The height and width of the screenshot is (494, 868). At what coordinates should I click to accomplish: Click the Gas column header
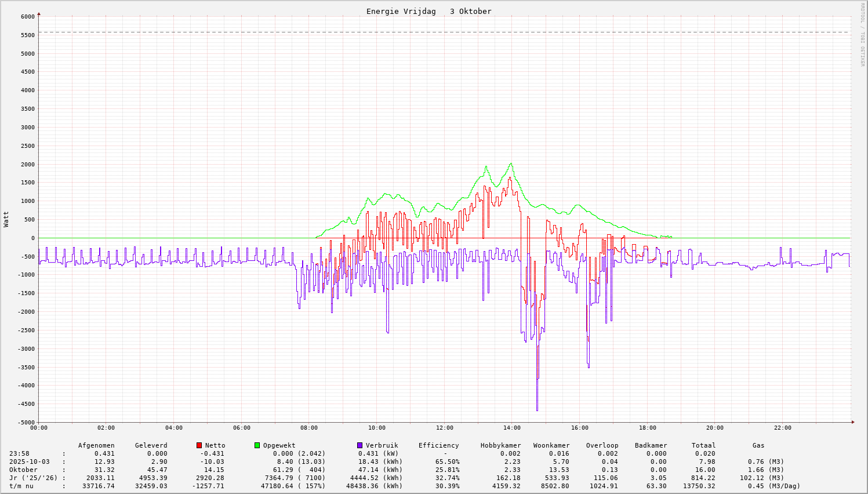(x=758, y=446)
